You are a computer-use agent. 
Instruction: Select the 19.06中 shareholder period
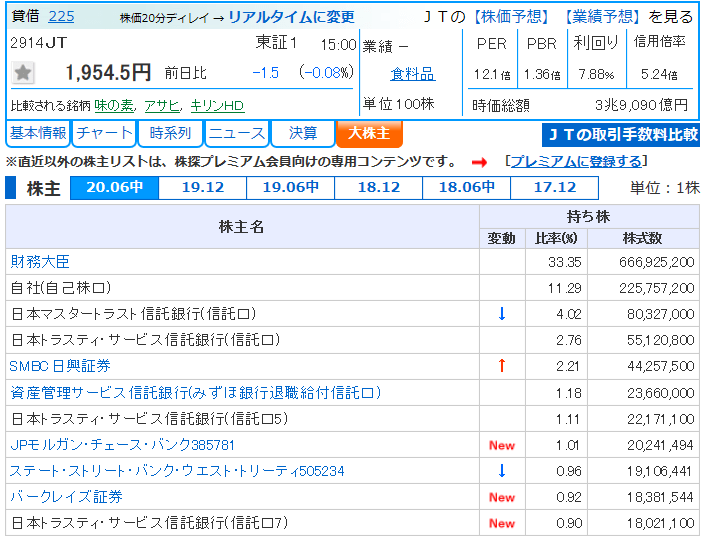pos(291,187)
